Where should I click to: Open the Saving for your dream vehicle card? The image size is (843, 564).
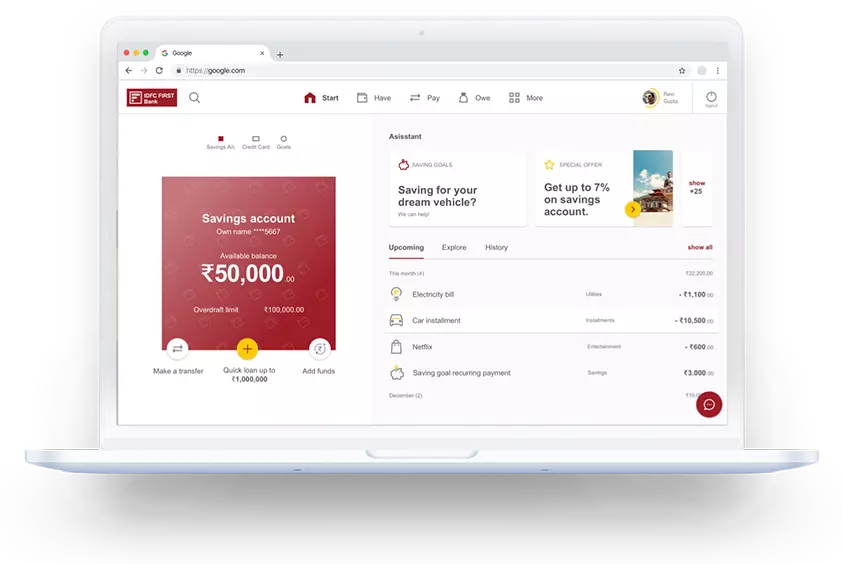click(457, 189)
